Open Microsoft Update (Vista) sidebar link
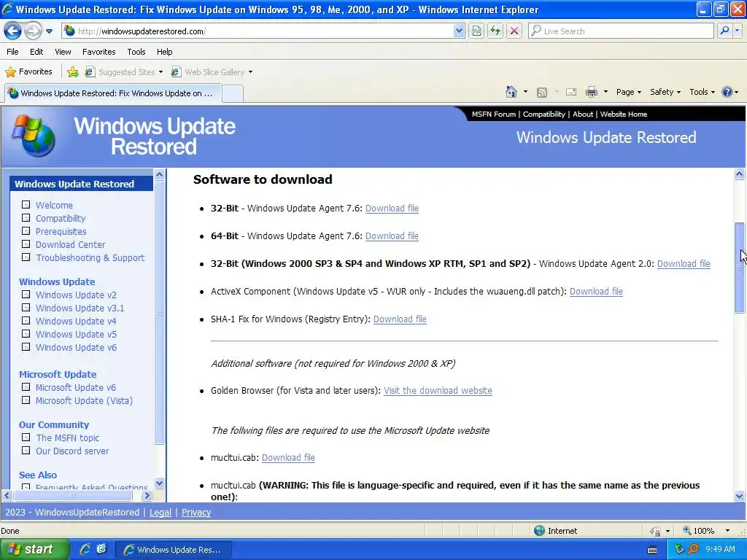The width and height of the screenshot is (747, 560). click(x=84, y=401)
